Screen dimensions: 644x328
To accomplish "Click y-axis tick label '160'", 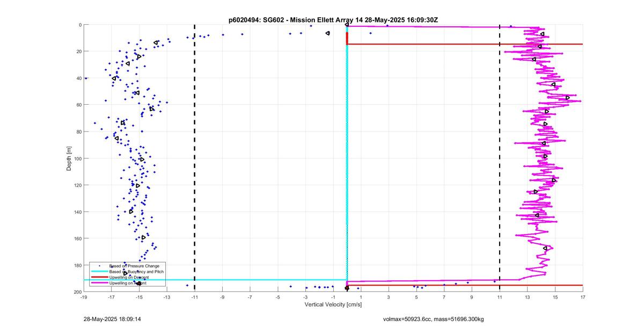I will (77, 238).
